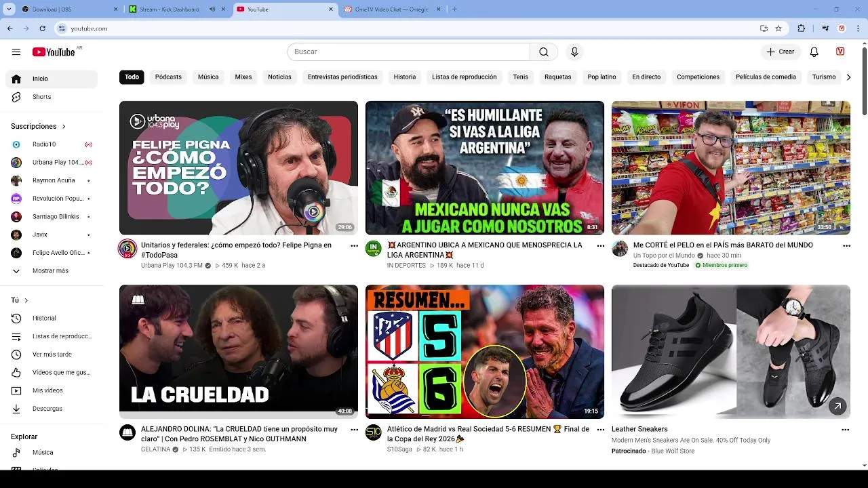Image resolution: width=868 pixels, height=488 pixels.
Task: Select the En directo chip
Action: (x=646, y=77)
